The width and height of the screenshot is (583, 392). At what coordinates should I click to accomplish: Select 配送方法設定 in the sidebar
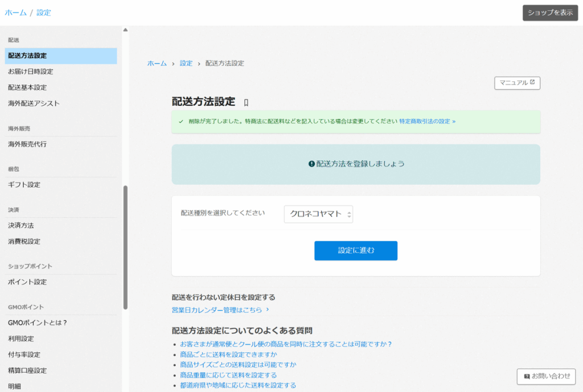(61, 56)
